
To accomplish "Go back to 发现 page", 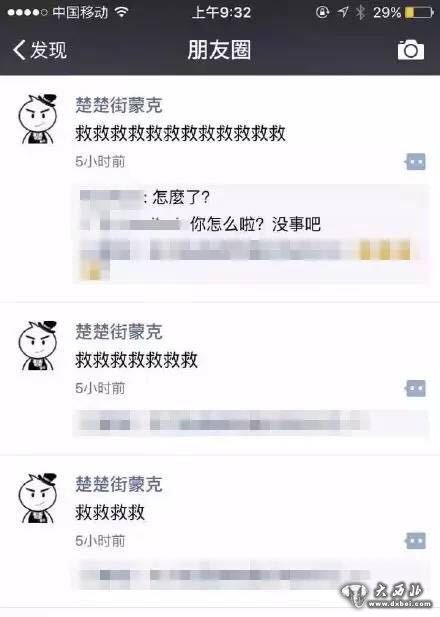I will (x=40, y=50).
